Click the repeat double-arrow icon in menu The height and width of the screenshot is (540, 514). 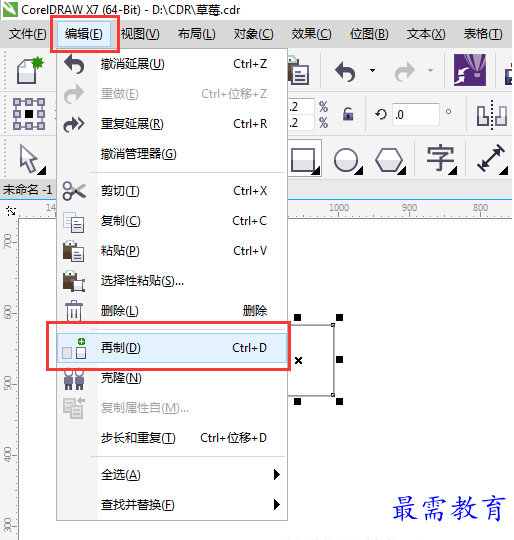pyautogui.click(x=74, y=124)
